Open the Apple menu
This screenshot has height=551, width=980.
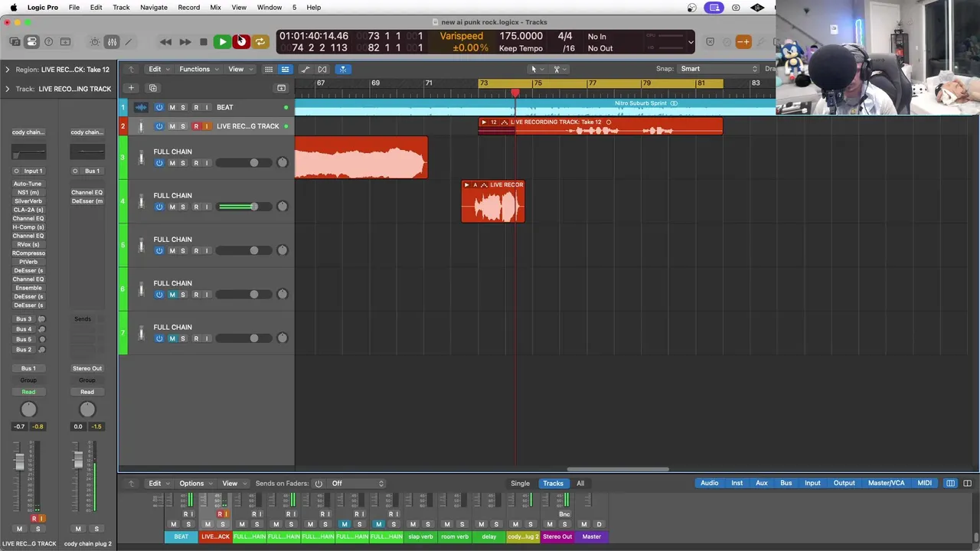pos(13,7)
